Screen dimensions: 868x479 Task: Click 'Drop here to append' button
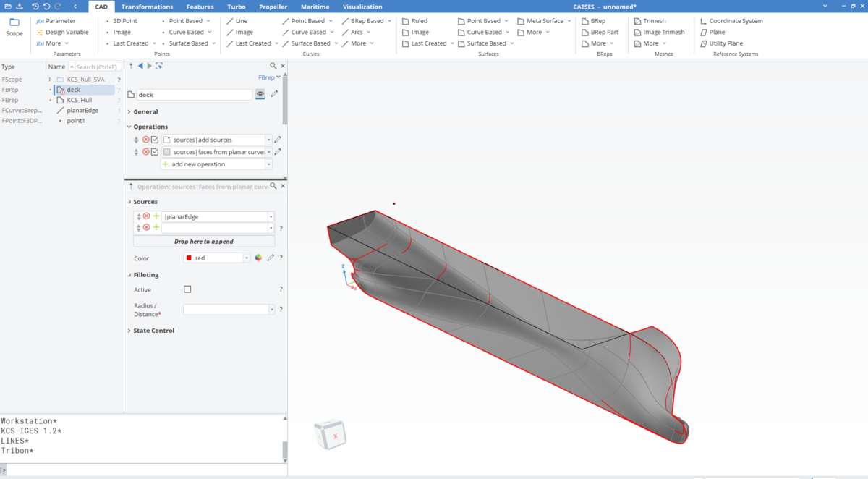tap(203, 241)
